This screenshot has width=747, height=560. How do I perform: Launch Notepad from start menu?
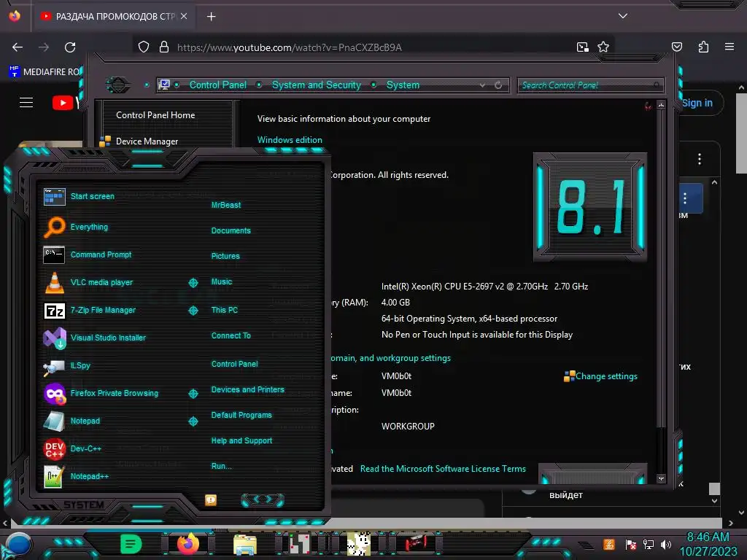click(x=72, y=421)
